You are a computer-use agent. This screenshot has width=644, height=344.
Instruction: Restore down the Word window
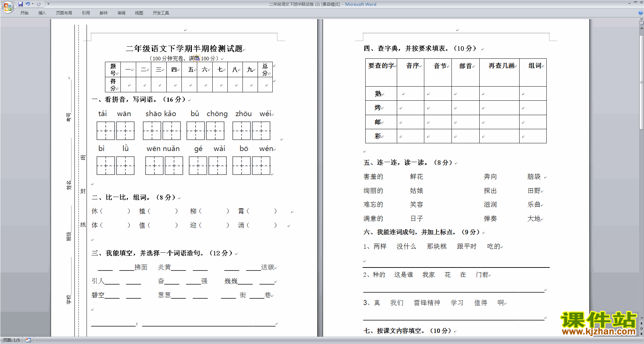[635, 3]
